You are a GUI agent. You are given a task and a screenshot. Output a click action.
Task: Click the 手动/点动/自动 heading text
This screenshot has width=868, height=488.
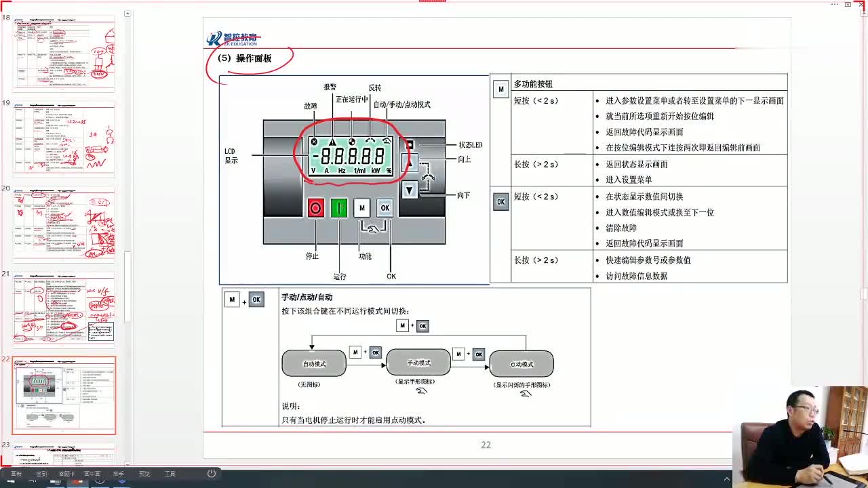(307, 297)
